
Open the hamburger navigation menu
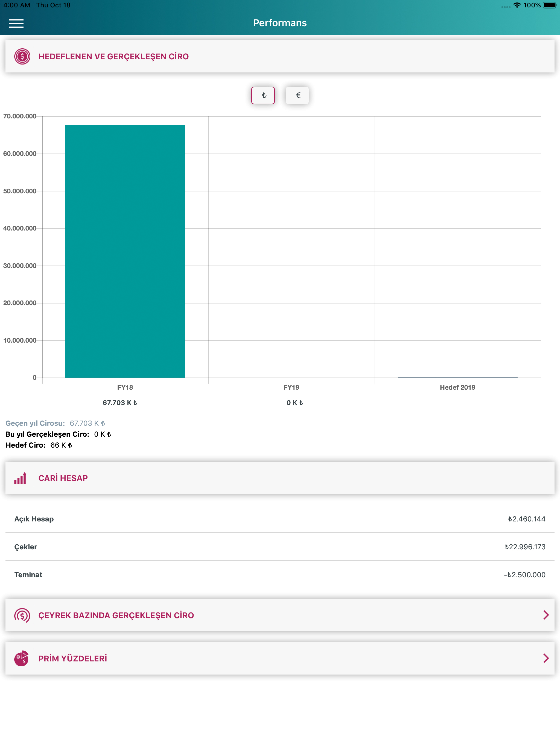coord(16,23)
